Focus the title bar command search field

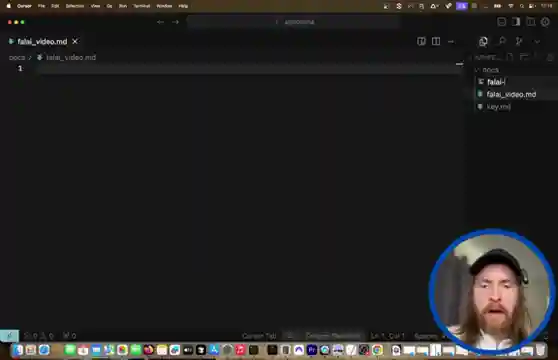click(x=294, y=22)
